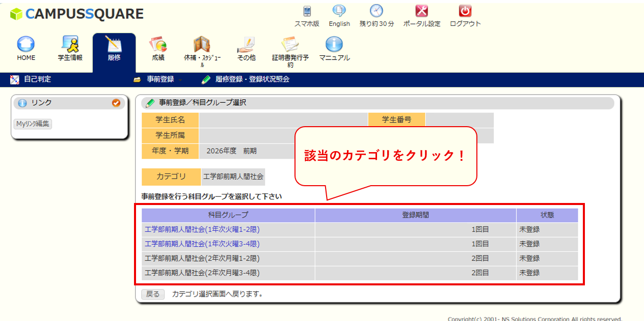Viewport: 644px width, 321px height.
Task: Click the 学生番号 label cell
Action: (x=396, y=120)
